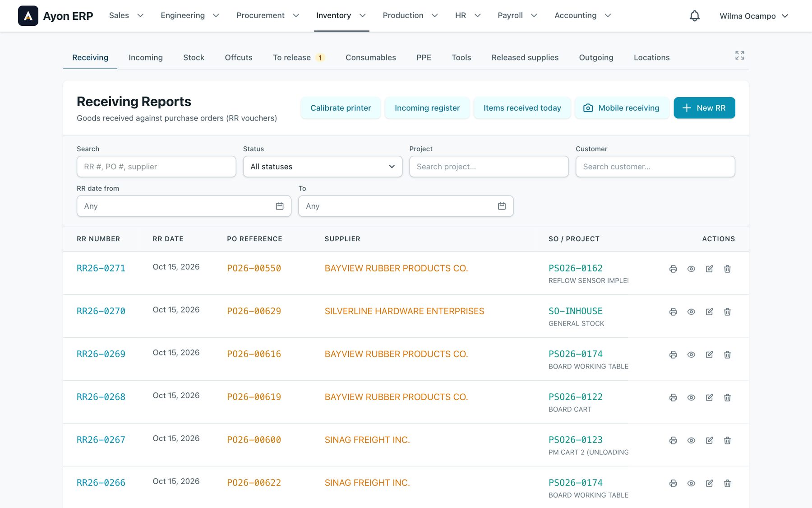Open the All statuses dropdown
812x508 pixels.
[323, 167]
